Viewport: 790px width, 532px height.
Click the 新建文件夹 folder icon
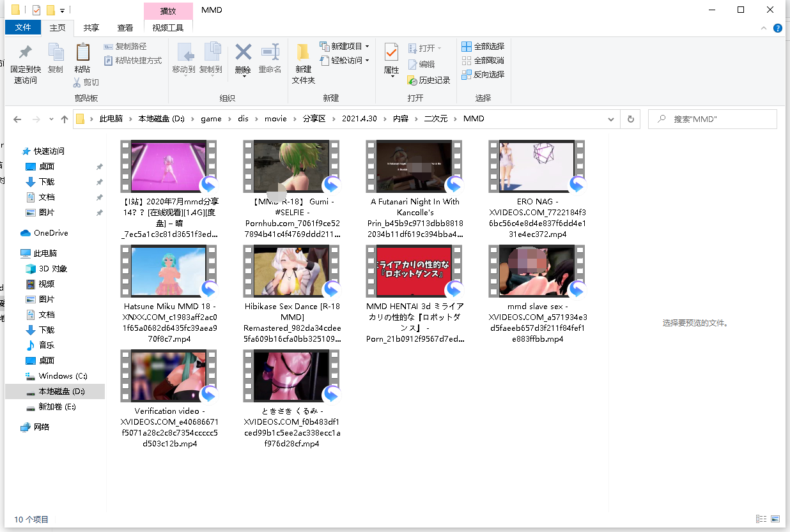pos(303,52)
